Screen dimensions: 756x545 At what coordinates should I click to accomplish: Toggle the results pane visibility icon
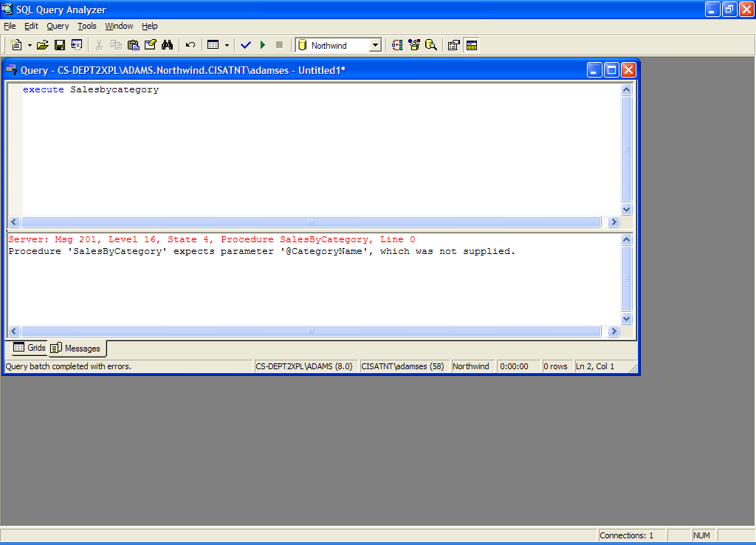[x=472, y=45]
